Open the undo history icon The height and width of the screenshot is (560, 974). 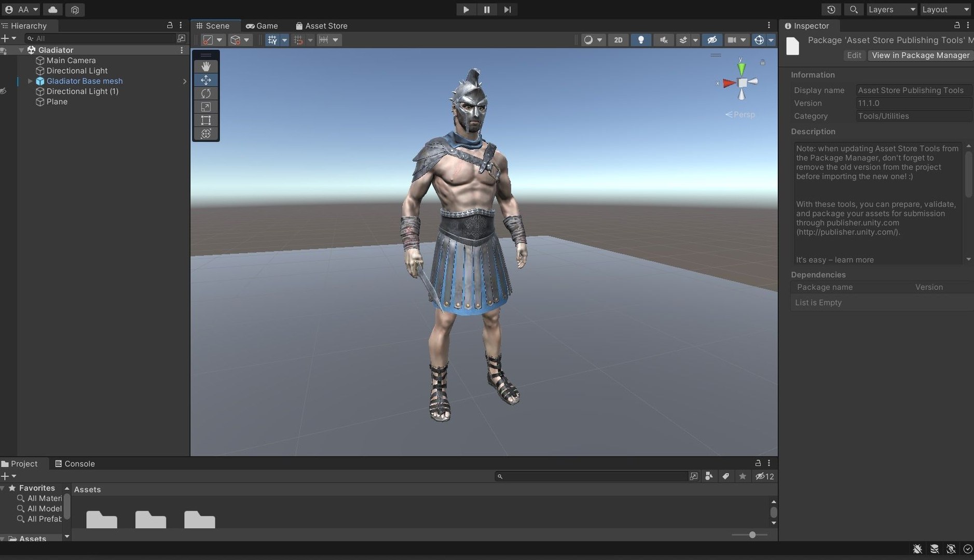(831, 9)
